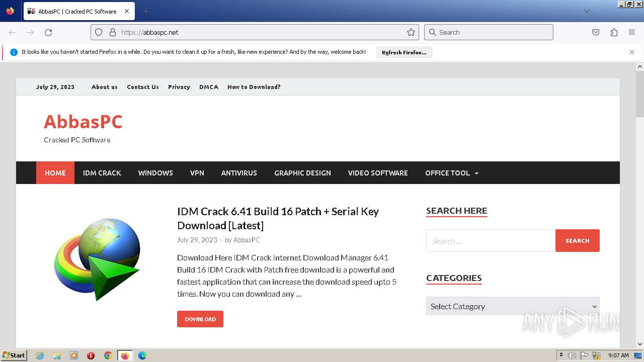Expand OFFICE TOOL dropdown menu
The height and width of the screenshot is (362, 644).
click(x=452, y=172)
